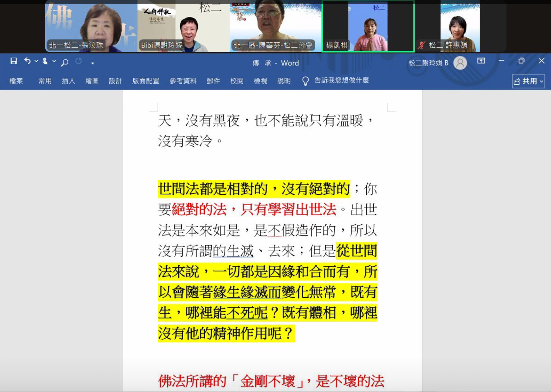Open the user account avatar icon
This screenshot has width=551, height=392.
(460, 63)
